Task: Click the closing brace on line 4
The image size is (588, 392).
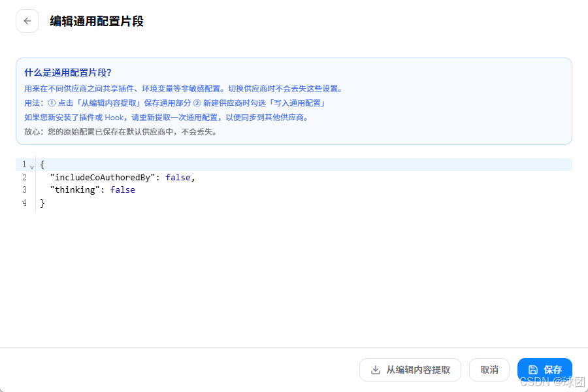Action: point(42,203)
